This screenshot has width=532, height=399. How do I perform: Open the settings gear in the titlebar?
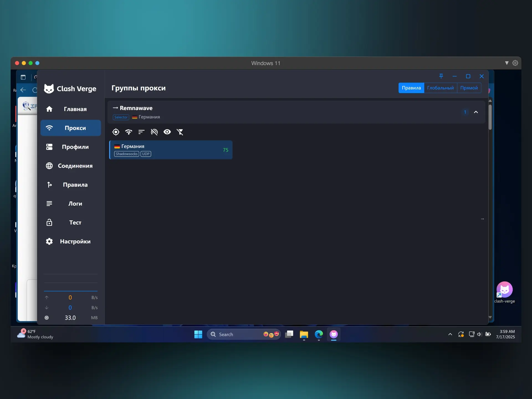pos(515,63)
